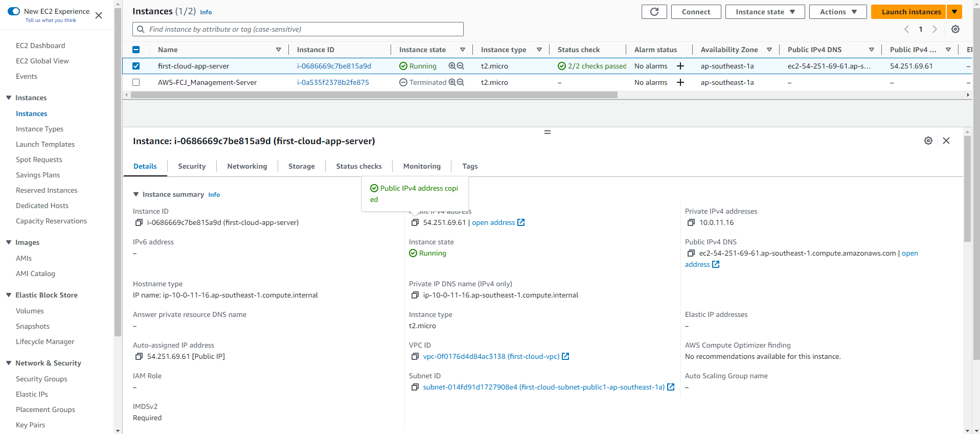The height and width of the screenshot is (434, 980).
Task: Check AWS-FCJ_Management-Server row checkbox
Action: click(x=136, y=82)
